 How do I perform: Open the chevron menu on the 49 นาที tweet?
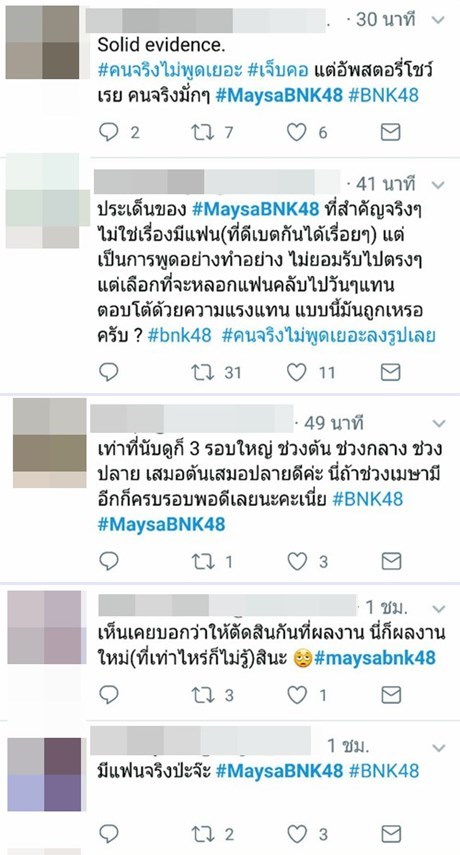click(439, 423)
